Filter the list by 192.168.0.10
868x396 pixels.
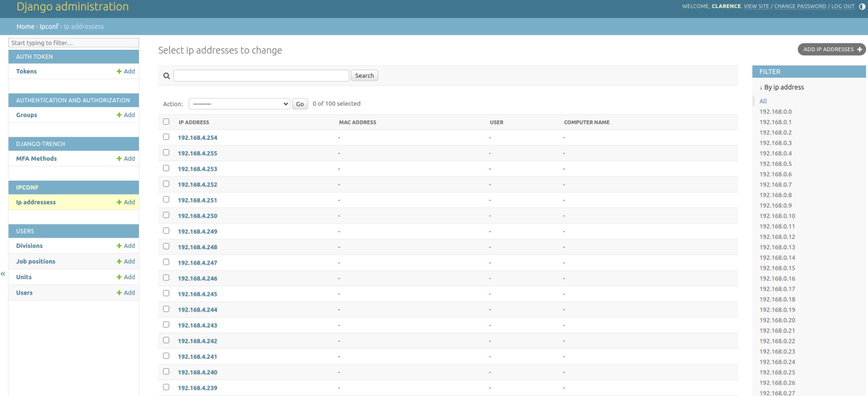777,216
